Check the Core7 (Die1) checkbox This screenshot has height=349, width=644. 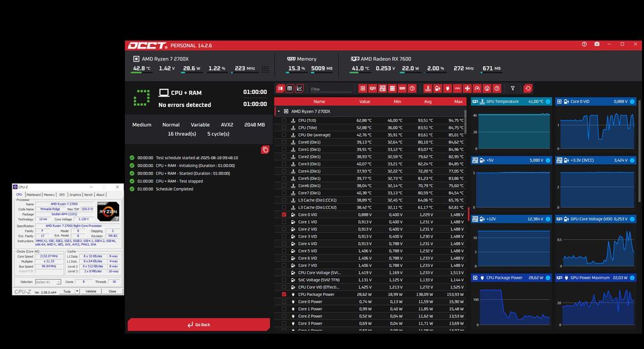(x=284, y=193)
